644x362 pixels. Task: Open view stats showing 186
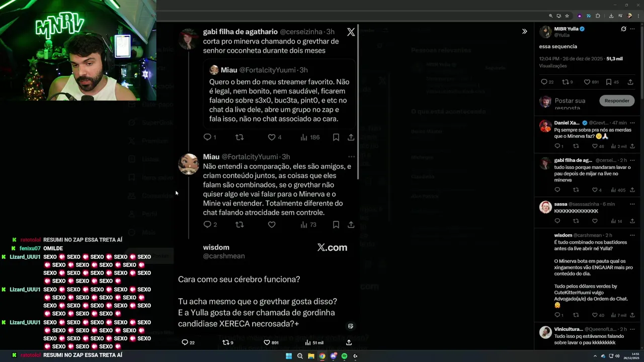coord(310,137)
